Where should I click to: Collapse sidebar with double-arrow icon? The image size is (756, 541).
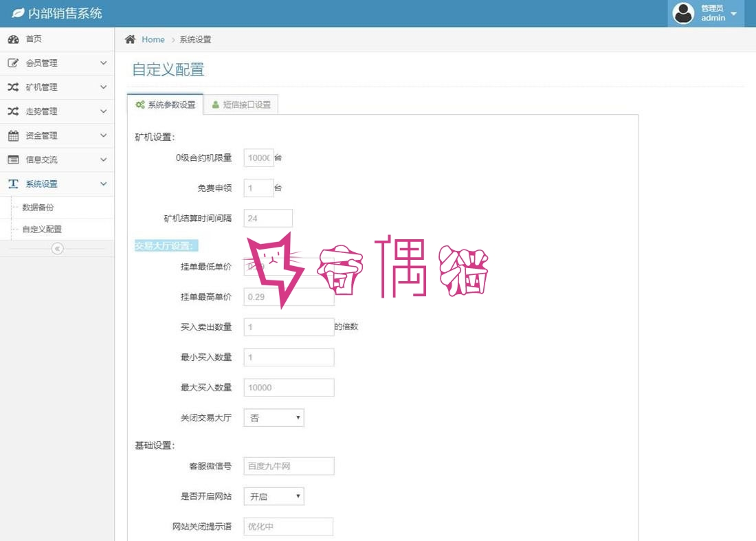tap(57, 248)
